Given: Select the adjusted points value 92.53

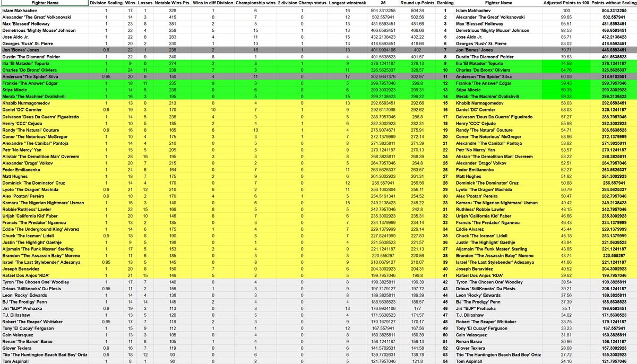Looking at the screenshot, I should [565, 31].
